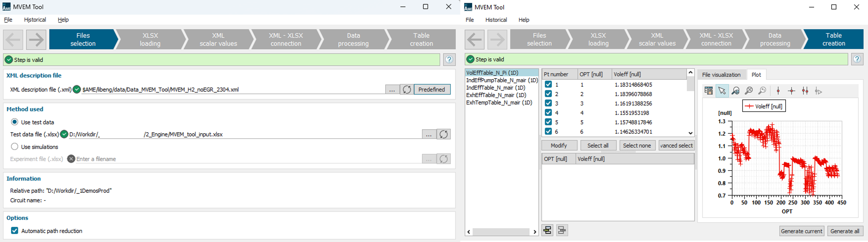Image resolution: width=868 pixels, height=242 pixels.
Task: Switch to the File visualization tab
Action: [x=721, y=75]
